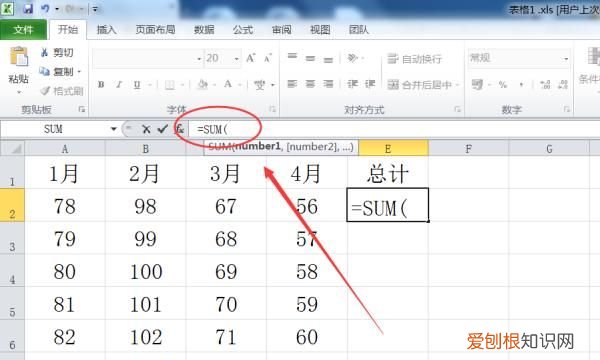Select bottom align icon
This screenshot has width=600, height=360.
click(x=328, y=59)
